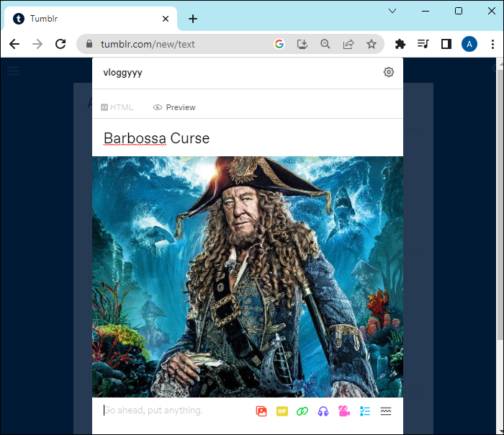Screen dimensions: 504x435
Task: Open the zoom magnifier control
Action: (325, 44)
